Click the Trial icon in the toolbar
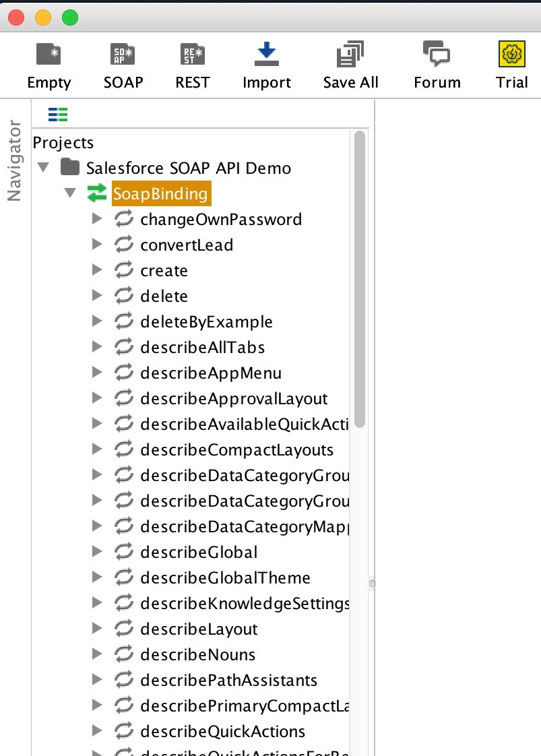Screen dimensions: 541x756 [x=511, y=55]
